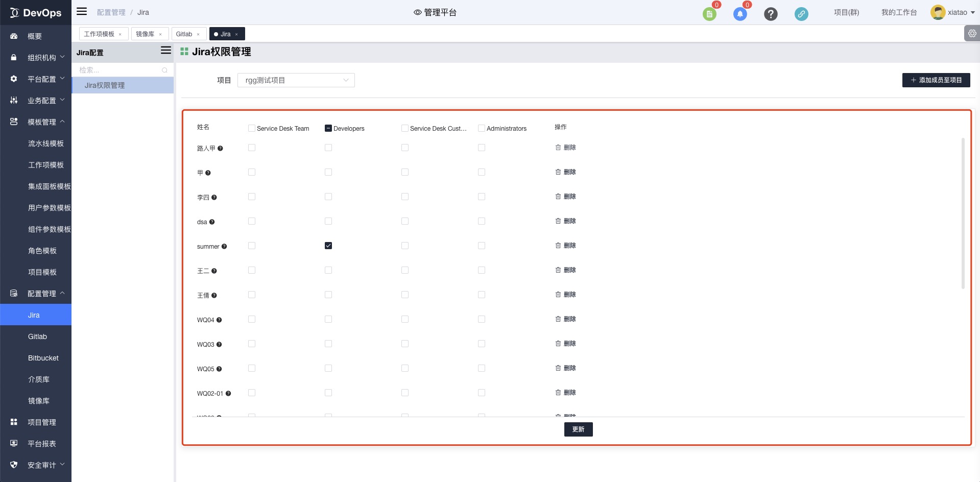Viewport: 980px width, 482px height.
Task: Select Jira权限管理 in Jira配置 list
Action: [123, 85]
